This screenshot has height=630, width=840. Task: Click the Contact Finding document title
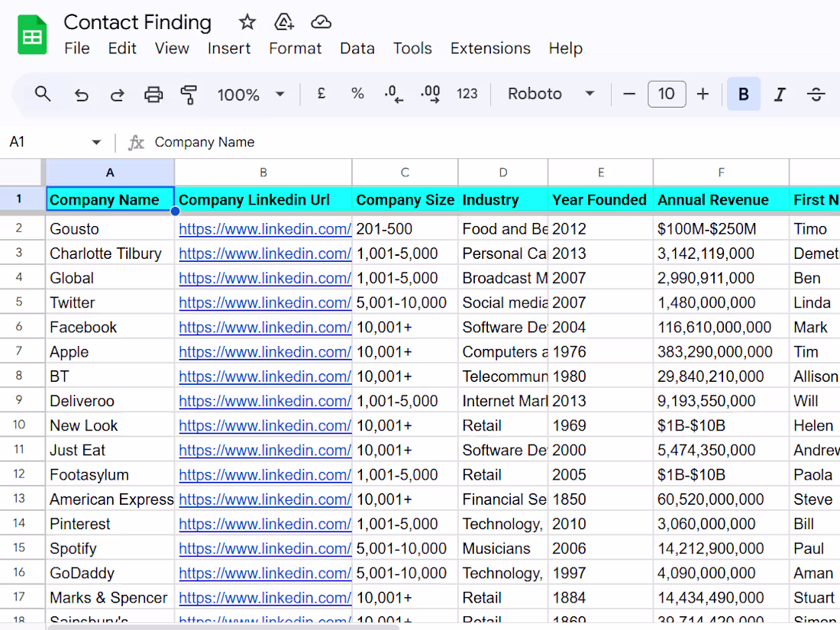[x=137, y=22]
